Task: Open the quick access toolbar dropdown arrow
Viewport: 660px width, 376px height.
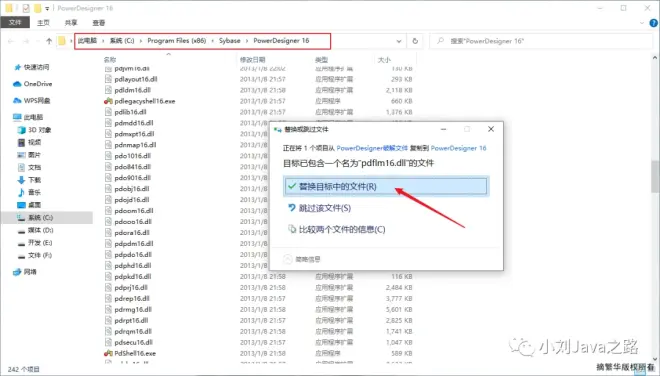Action: coord(47,8)
